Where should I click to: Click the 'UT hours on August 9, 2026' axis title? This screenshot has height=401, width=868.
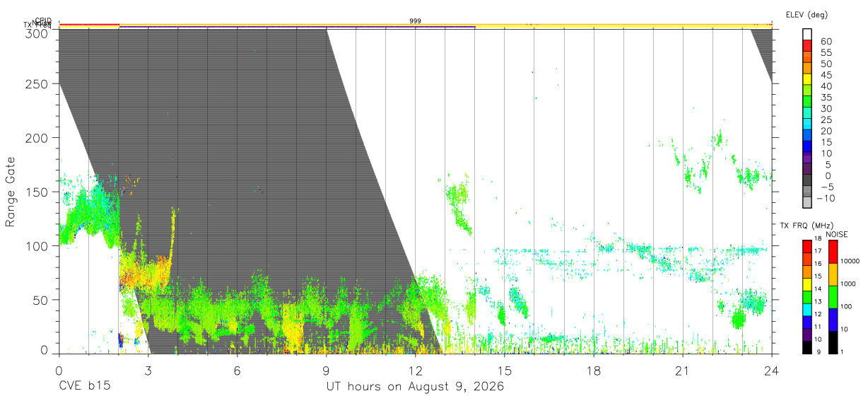click(415, 387)
